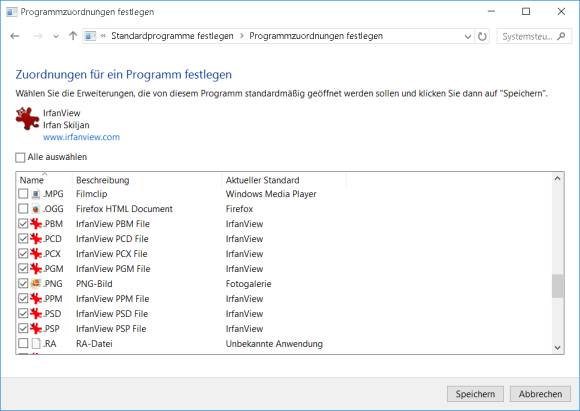Click the up-one-level arrow icon

pos(73,36)
